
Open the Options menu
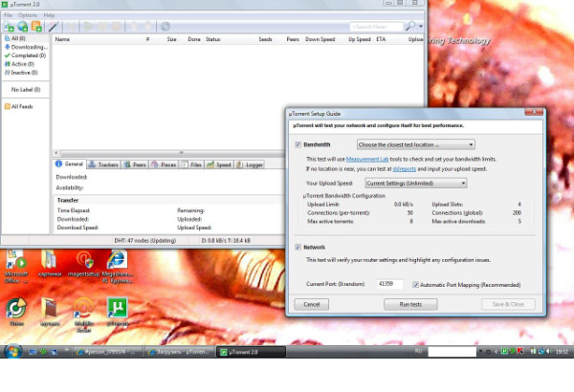28,15
